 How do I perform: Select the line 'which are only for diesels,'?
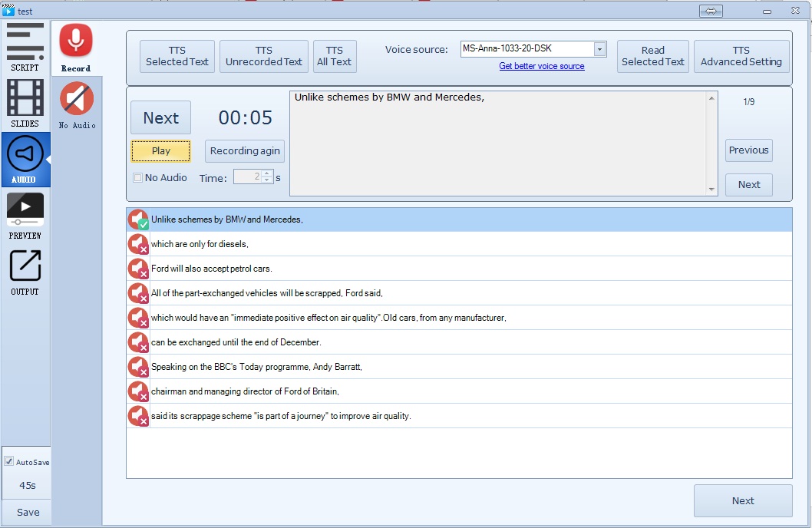(200, 244)
